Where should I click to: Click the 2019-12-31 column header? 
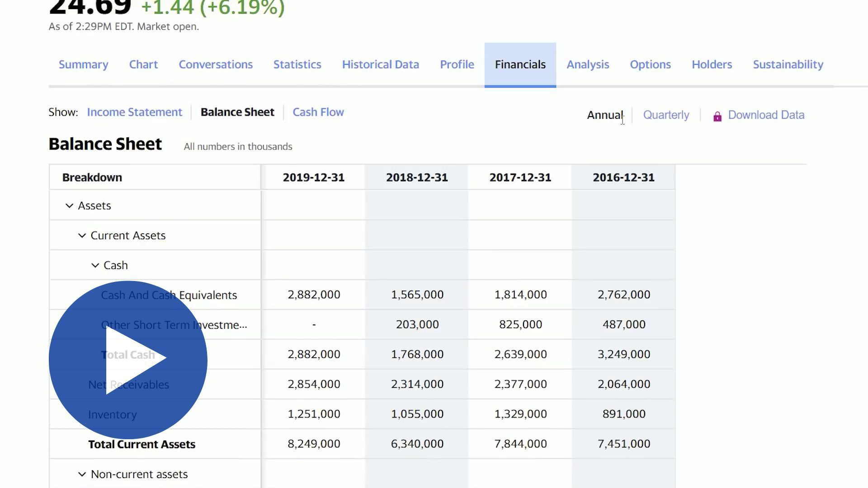click(x=313, y=178)
